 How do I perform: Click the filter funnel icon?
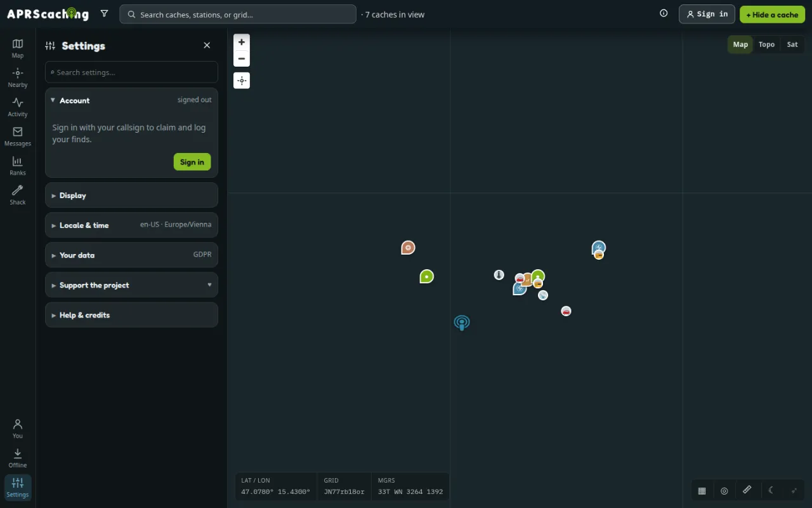click(105, 13)
